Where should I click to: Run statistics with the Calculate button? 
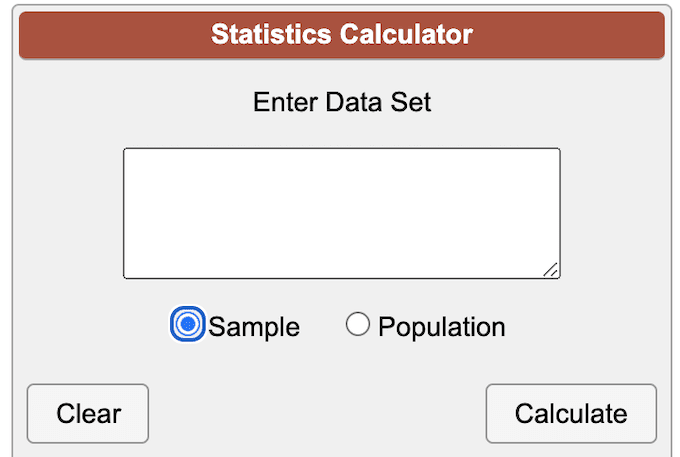point(571,413)
